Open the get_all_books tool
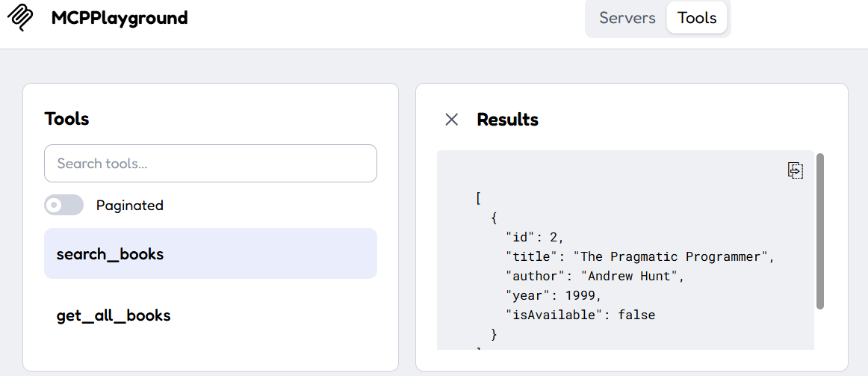The image size is (868, 376). click(211, 315)
